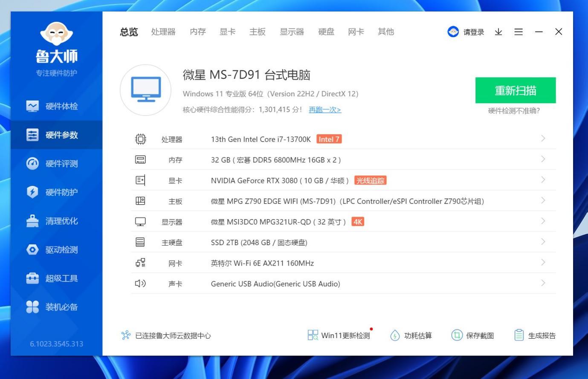
Task: Click the 主硬盘 disk drive icon
Action: 140,242
